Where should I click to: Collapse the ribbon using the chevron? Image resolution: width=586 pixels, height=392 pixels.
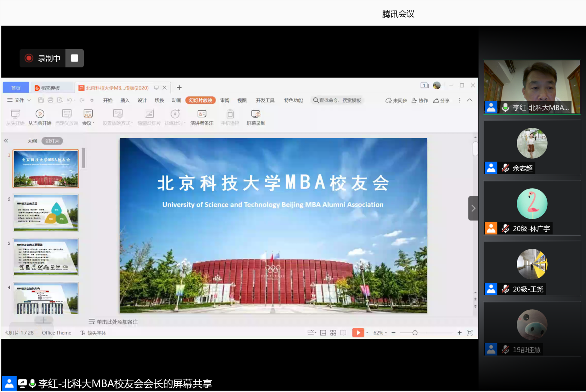pyautogui.click(x=469, y=100)
